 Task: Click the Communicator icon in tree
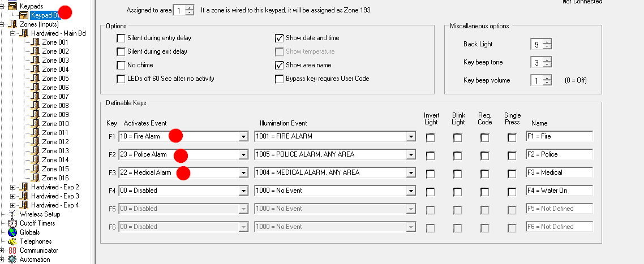(x=12, y=250)
